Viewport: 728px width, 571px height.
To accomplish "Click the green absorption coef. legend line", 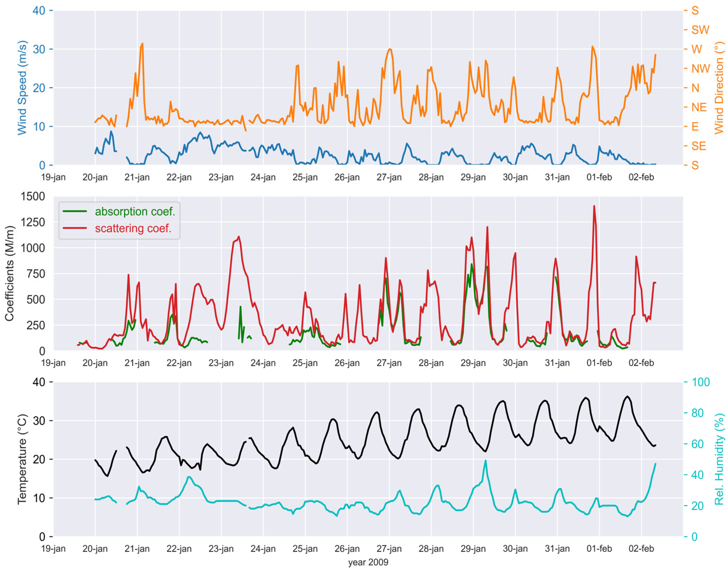I will pos(74,211).
